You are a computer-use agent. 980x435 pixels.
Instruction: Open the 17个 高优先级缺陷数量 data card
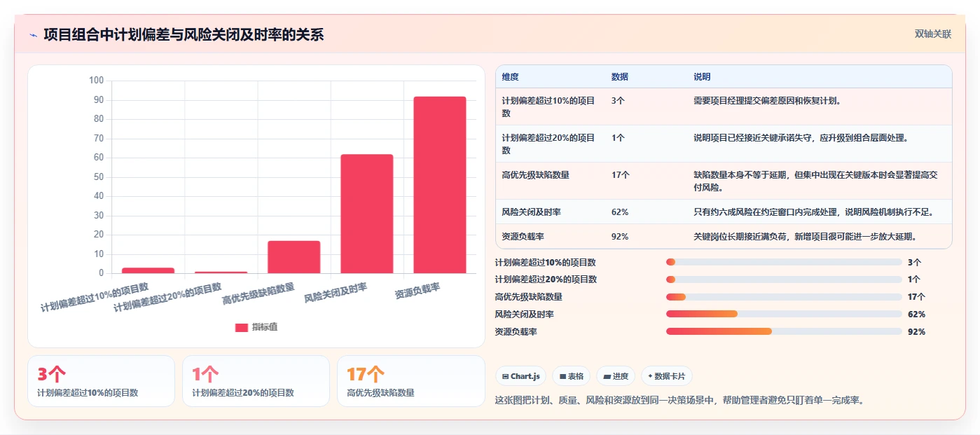point(410,381)
